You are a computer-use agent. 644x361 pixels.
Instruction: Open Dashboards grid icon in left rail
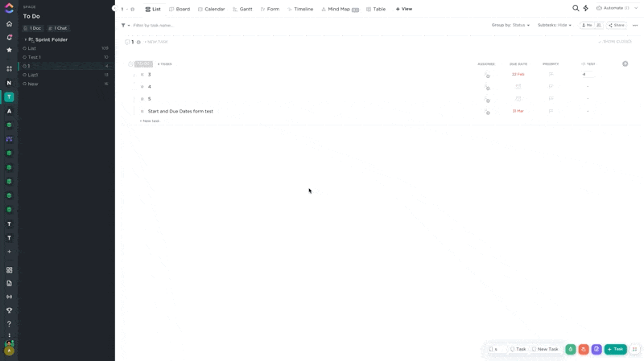[x=9, y=270]
